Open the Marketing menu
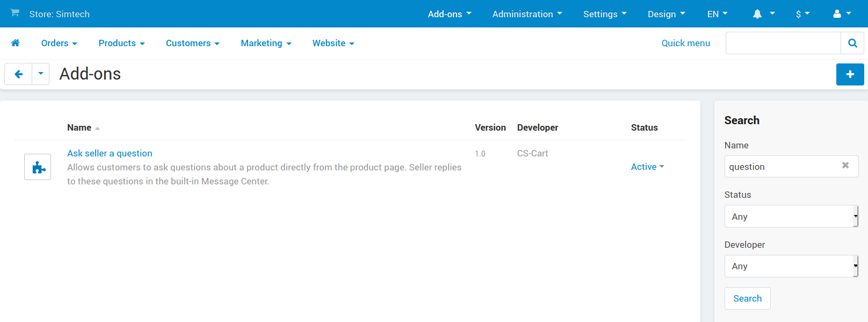 pyautogui.click(x=266, y=43)
